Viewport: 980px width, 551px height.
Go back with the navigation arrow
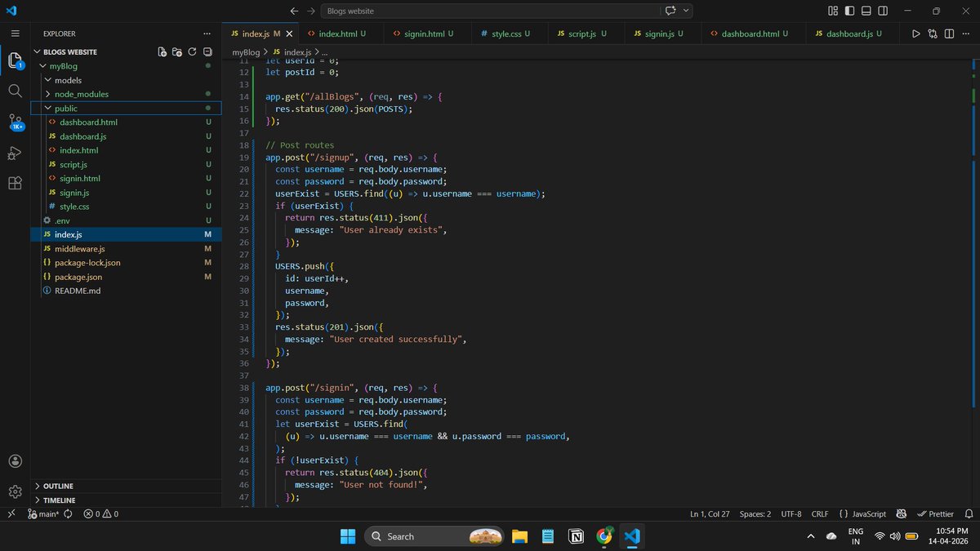coord(294,11)
